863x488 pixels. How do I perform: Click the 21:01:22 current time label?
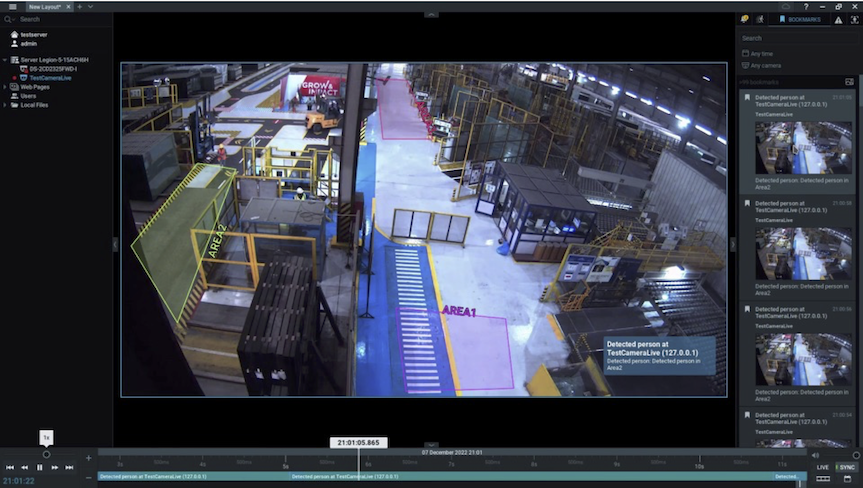click(x=19, y=481)
